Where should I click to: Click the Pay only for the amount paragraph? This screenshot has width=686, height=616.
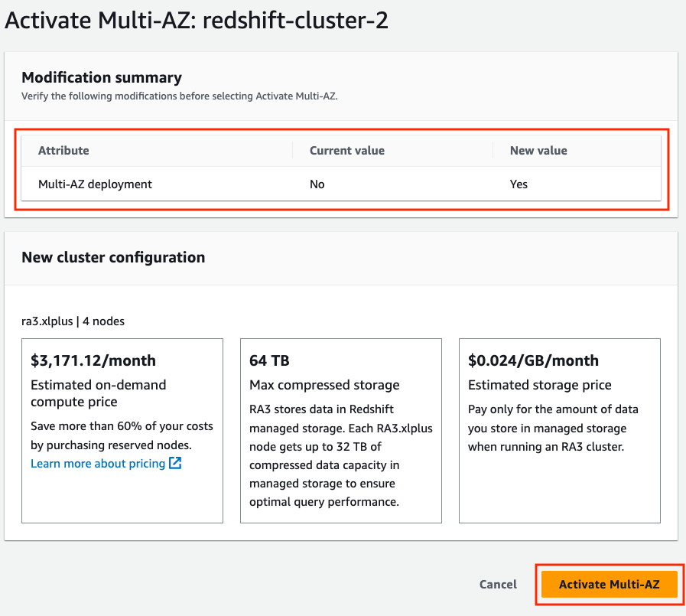tap(553, 428)
